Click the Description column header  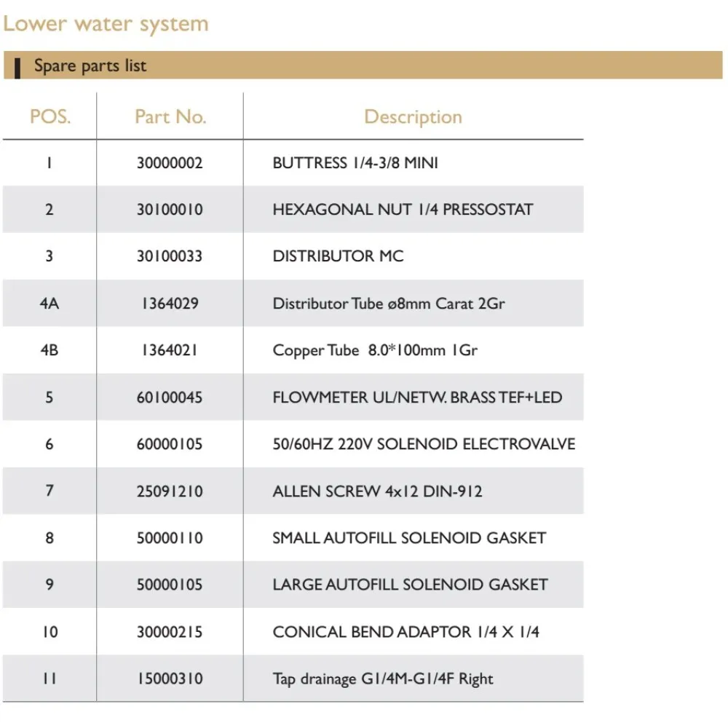[413, 116]
